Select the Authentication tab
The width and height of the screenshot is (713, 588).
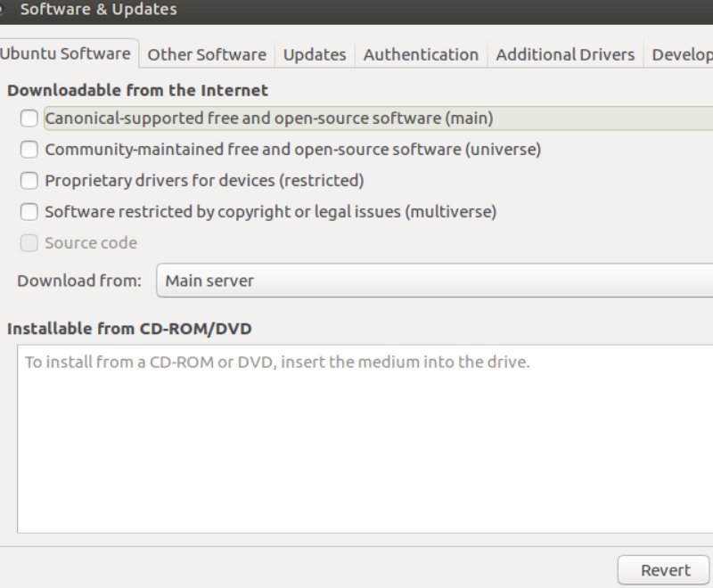[x=421, y=54]
